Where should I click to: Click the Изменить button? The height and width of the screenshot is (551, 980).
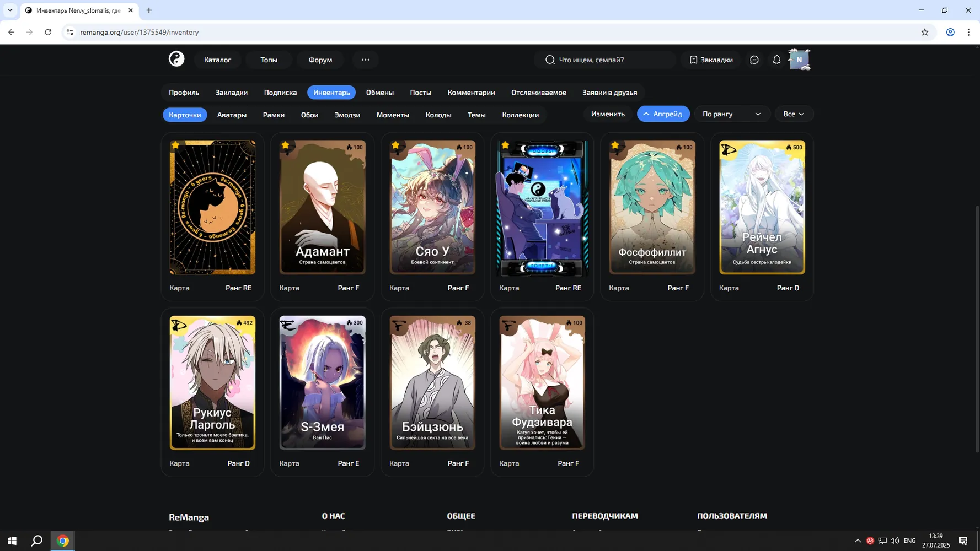point(608,114)
